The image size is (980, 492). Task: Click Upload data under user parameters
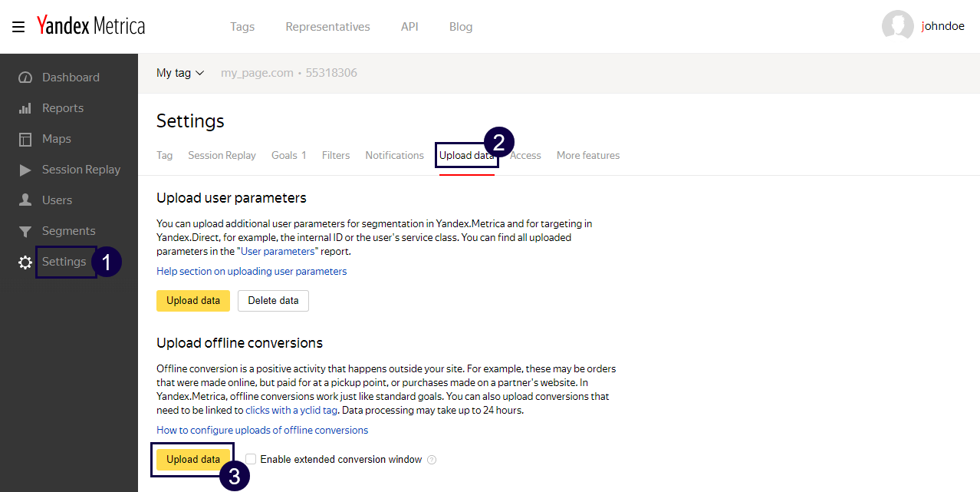click(192, 300)
